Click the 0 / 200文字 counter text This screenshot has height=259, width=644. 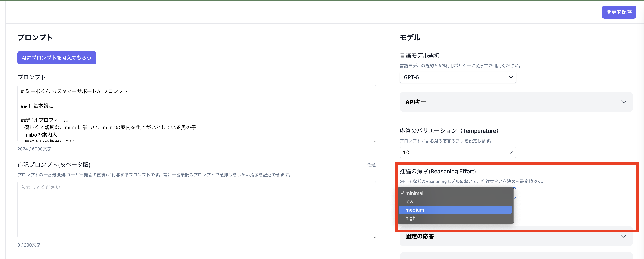[29, 245]
